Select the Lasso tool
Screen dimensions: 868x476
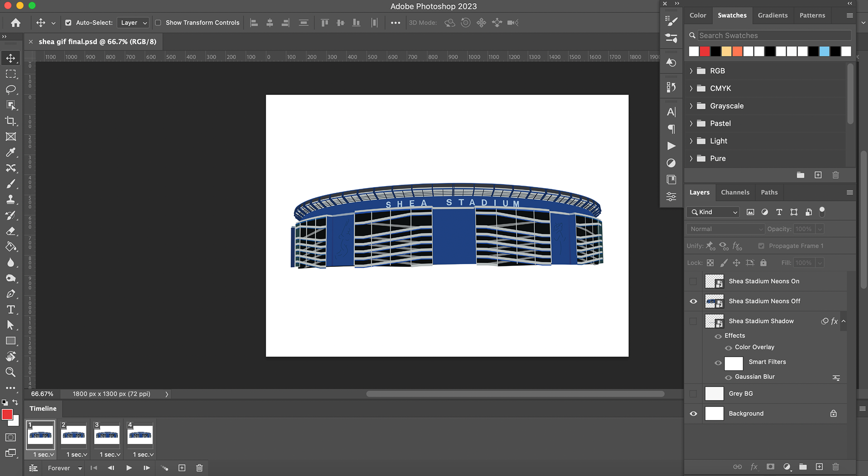(x=11, y=89)
